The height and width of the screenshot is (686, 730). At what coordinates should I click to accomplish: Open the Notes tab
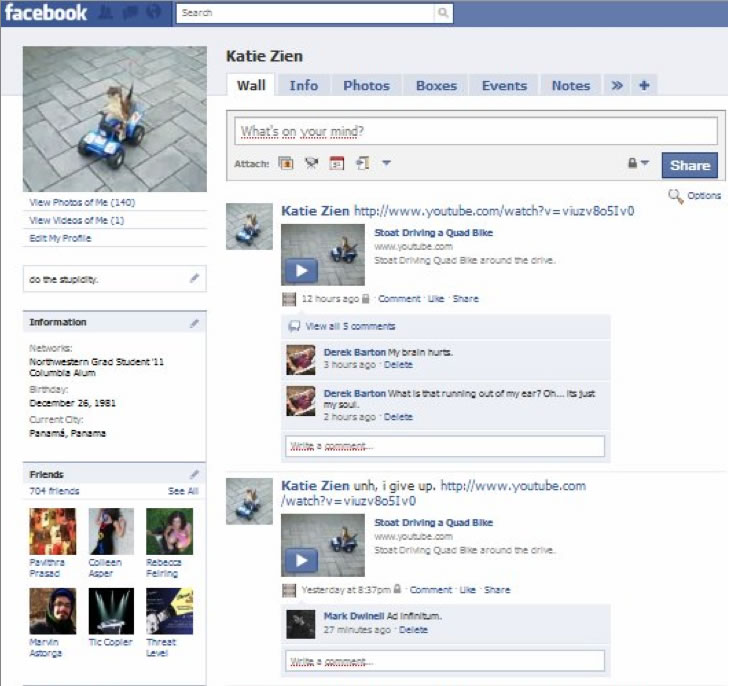click(x=571, y=86)
